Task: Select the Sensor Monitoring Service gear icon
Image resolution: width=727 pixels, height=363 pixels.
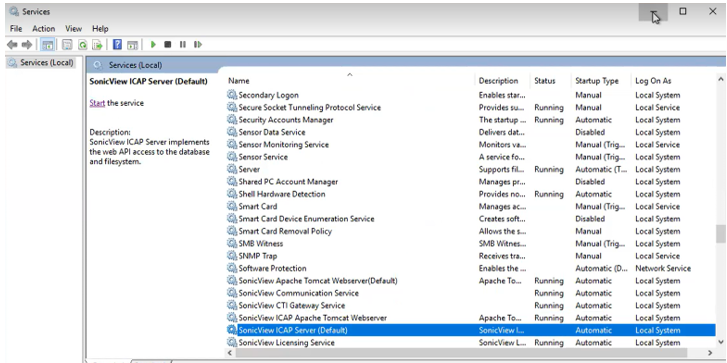Action: [x=231, y=145]
